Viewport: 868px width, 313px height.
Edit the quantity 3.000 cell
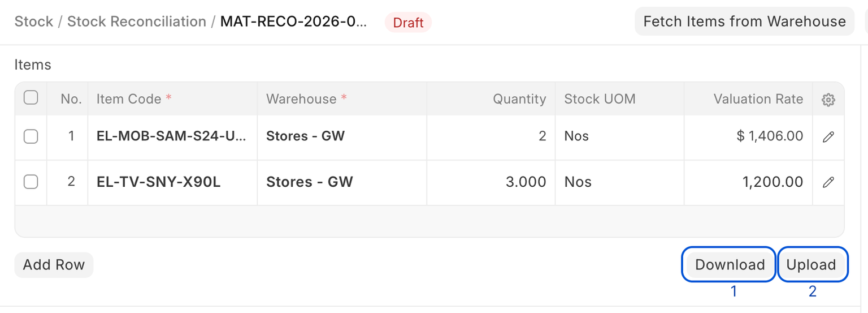[x=491, y=182]
